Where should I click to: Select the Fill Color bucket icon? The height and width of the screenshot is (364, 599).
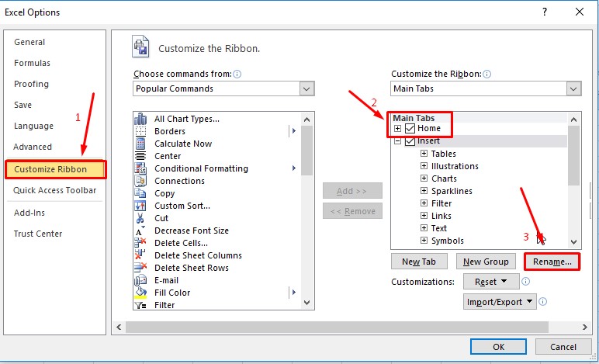coord(140,293)
